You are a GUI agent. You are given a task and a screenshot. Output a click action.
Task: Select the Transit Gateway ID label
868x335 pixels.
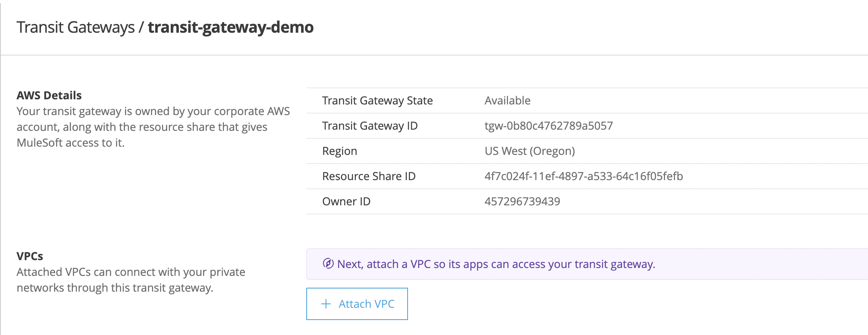pos(370,126)
